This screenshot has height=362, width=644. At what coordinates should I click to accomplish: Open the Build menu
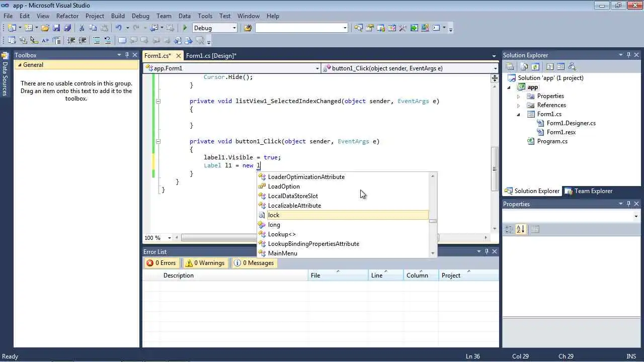[118, 16]
